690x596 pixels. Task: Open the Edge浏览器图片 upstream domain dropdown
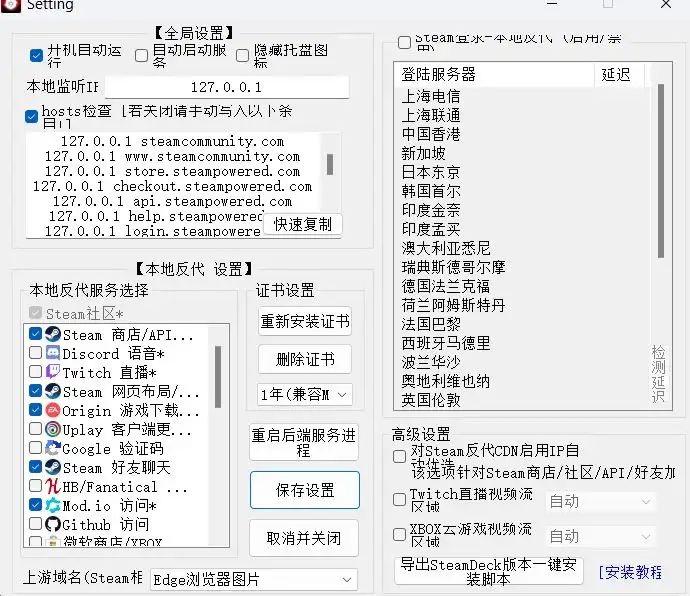point(253,580)
